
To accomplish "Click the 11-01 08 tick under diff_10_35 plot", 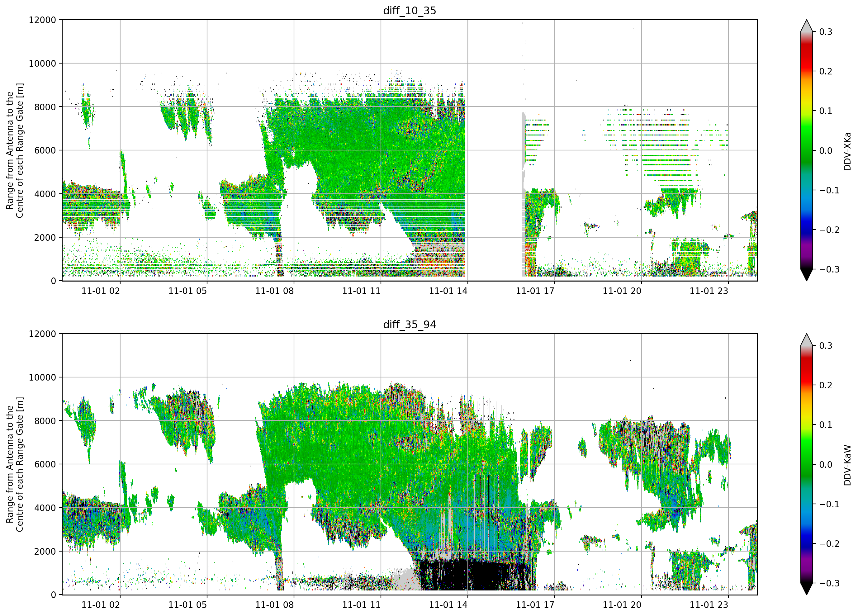I will point(275,291).
